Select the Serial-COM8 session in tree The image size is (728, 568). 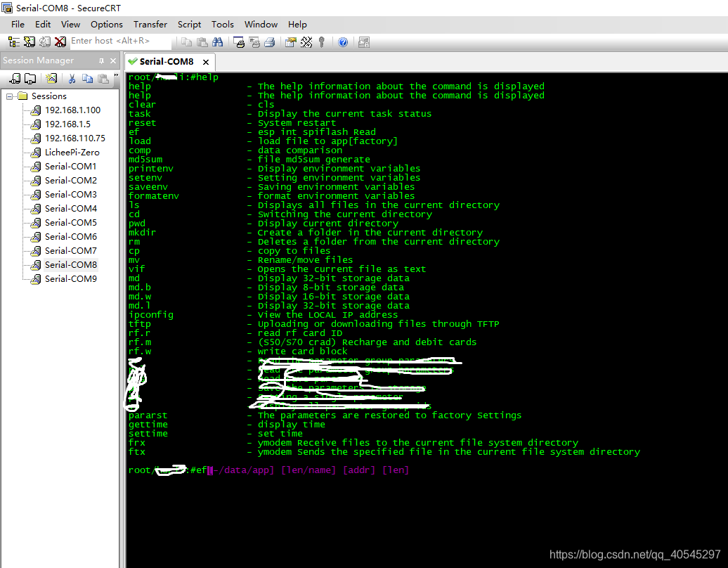pyautogui.click(x=70, y=265)
